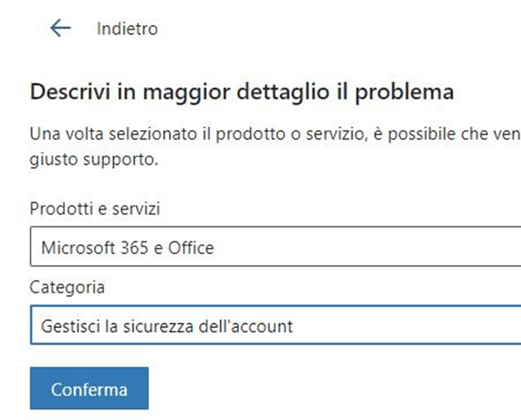
Task: Click the word servizio in the description
Action: [x=337, y=134]
